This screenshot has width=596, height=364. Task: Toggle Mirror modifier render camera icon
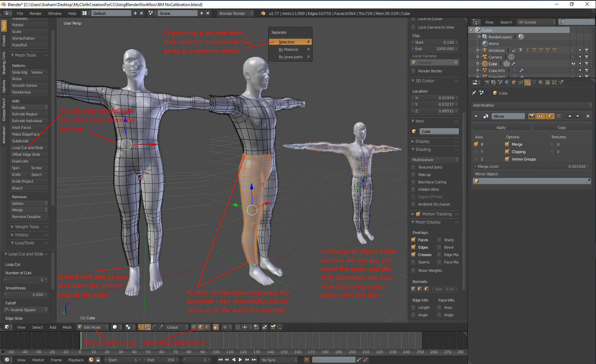click(x=532, y=116)
